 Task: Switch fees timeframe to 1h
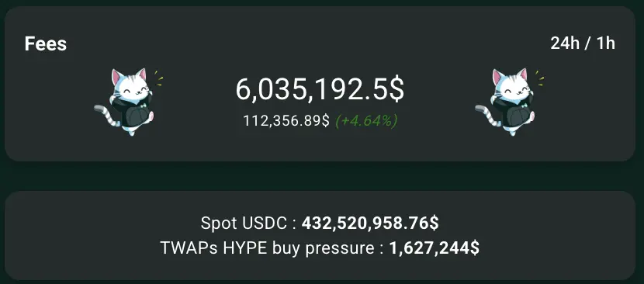point(606,43)
